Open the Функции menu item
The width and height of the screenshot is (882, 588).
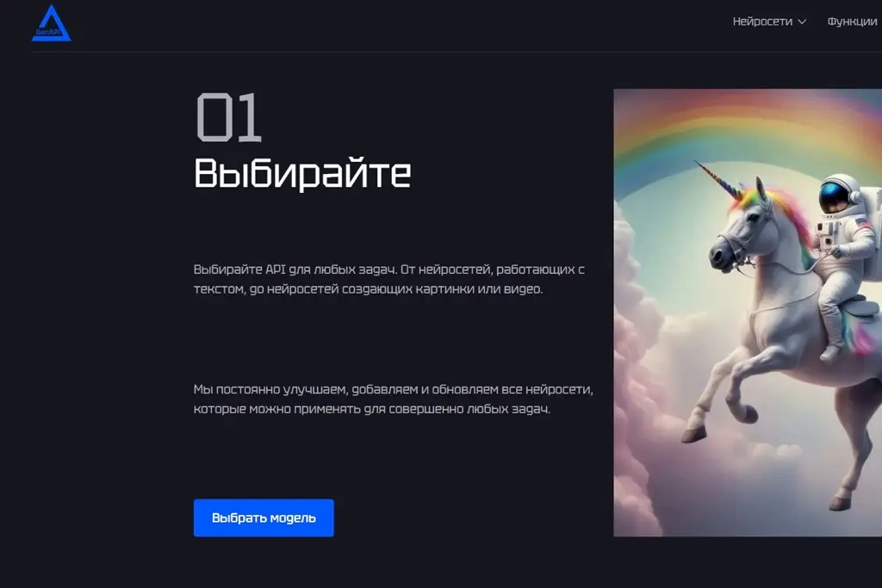click(852, 22)
